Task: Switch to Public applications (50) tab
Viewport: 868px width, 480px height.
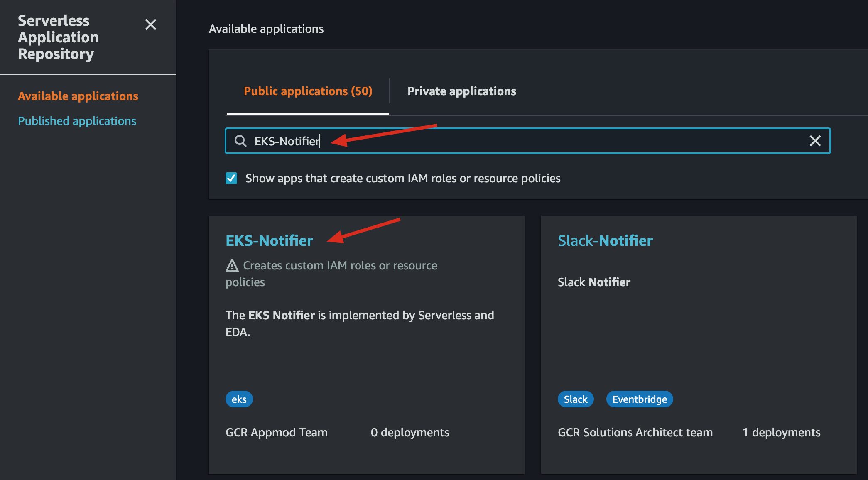Action: click(x=308, y=91)
